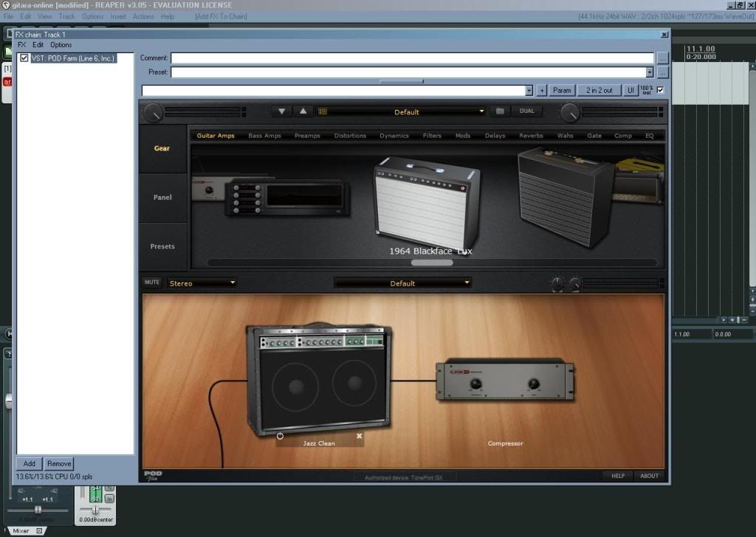Open the Default dropdown right of Stereo
This screenshot has height=537, width=756.
(x=402, y=283)
